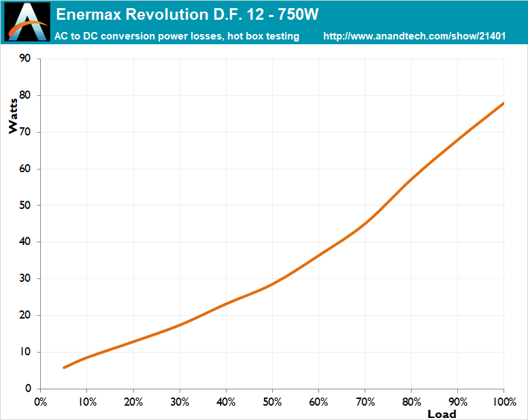This screenshot has height=420, width=528.
Task: Click the 10% x-axis label
Action: coord(88,402)
